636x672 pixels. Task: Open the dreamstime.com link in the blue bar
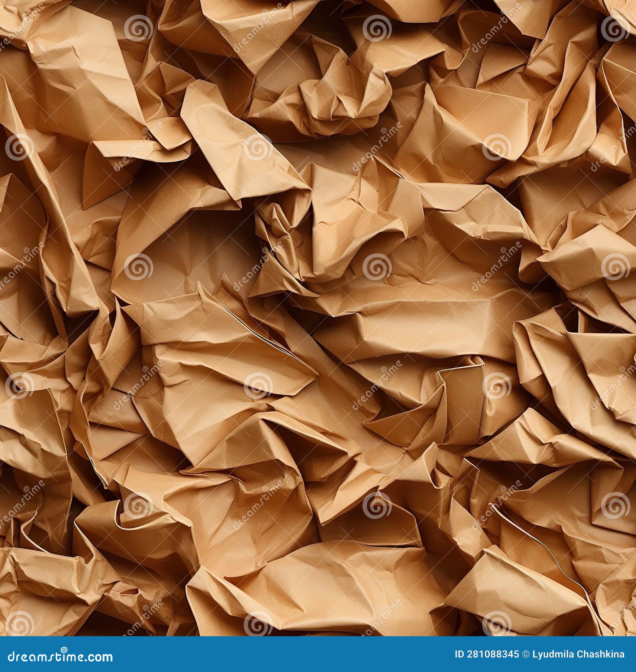click(60, 654)
